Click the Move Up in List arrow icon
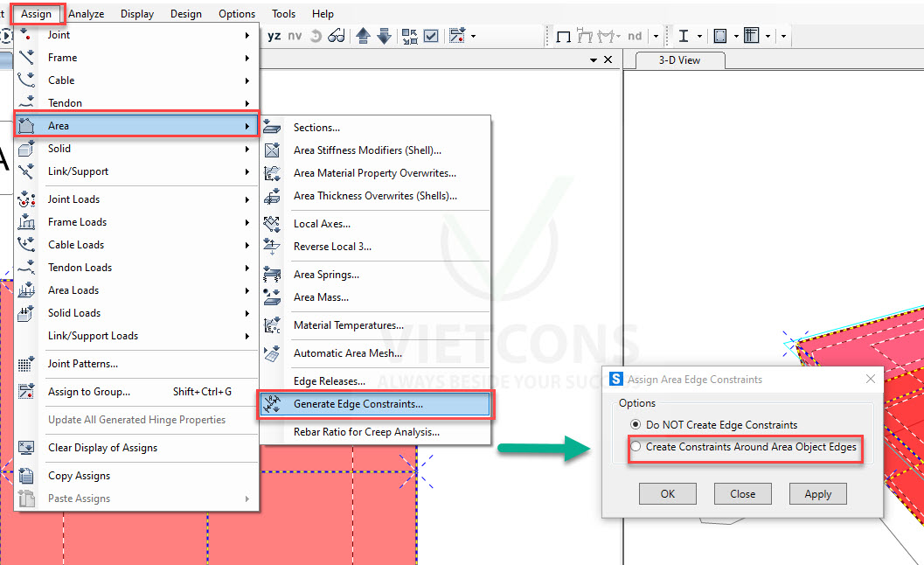This screenshot has width=924, height=565. [x=364, y=36]
